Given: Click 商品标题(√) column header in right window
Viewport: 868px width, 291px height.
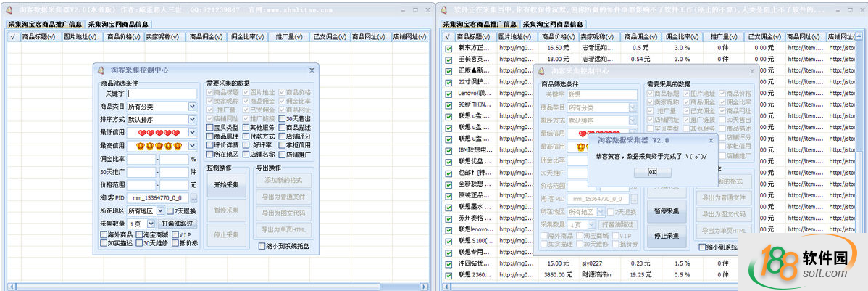Looking at the screenshot, I should [476, 36].
